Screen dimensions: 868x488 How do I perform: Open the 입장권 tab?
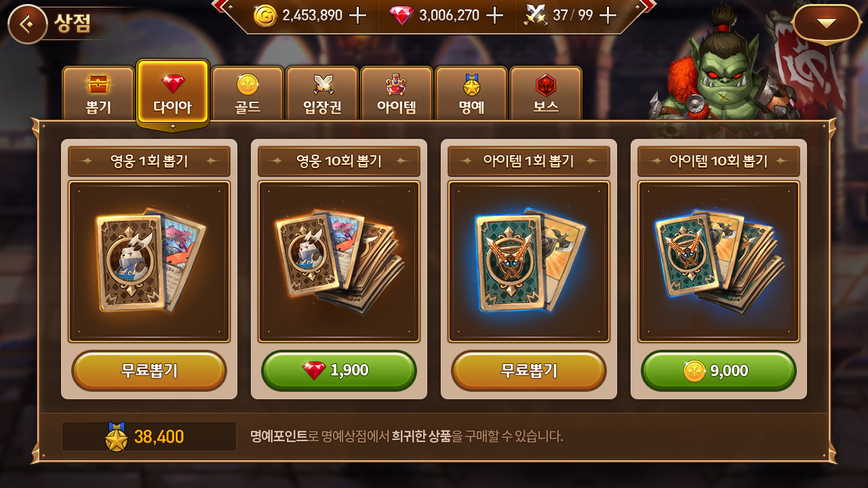pos(322,94)
